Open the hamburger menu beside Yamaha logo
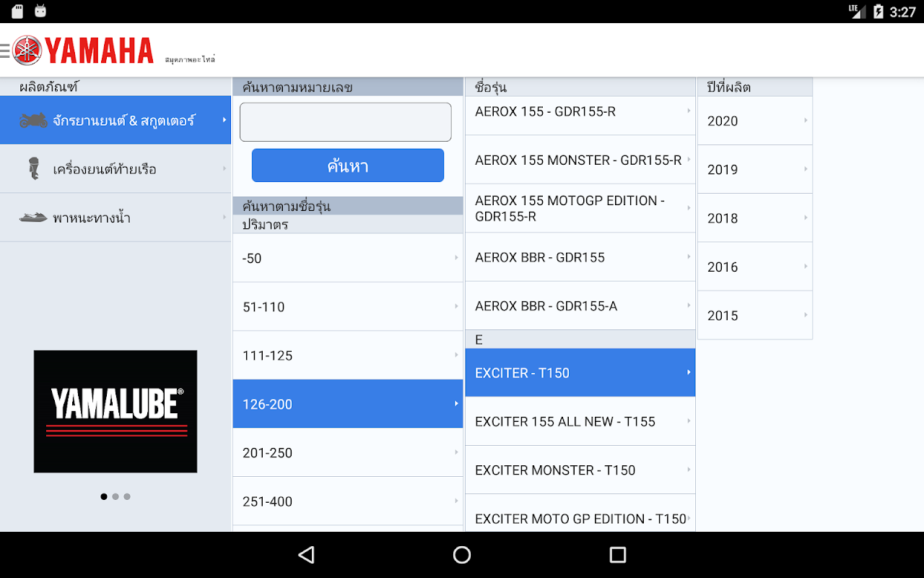The image size is (924, 578). pos(5,50)
